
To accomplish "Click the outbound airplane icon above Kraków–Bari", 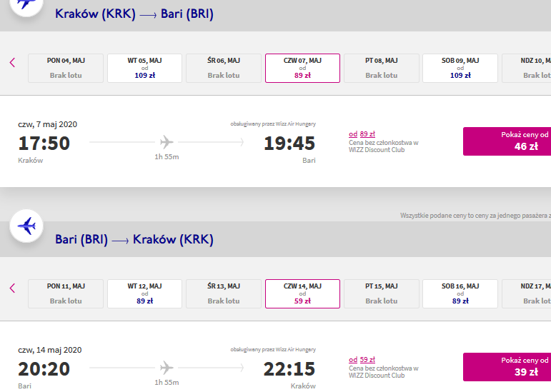I will (x=26, y=5).
